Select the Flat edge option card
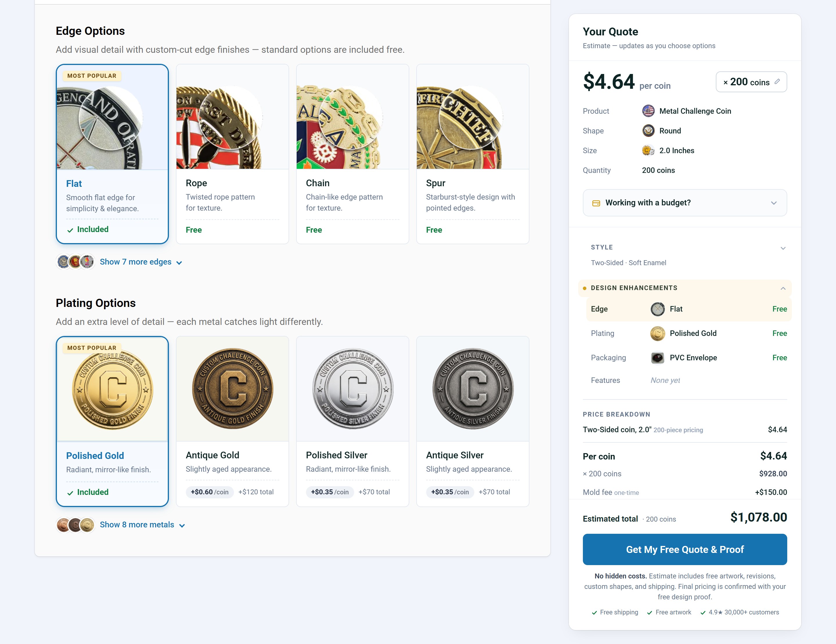 point(112,154)
